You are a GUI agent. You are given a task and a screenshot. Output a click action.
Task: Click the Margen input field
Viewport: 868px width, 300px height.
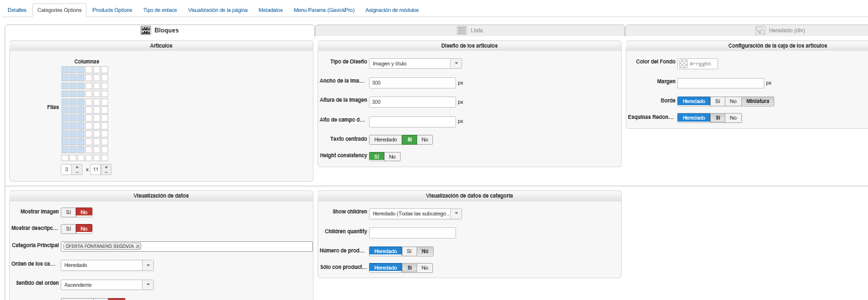coord(720,83)
